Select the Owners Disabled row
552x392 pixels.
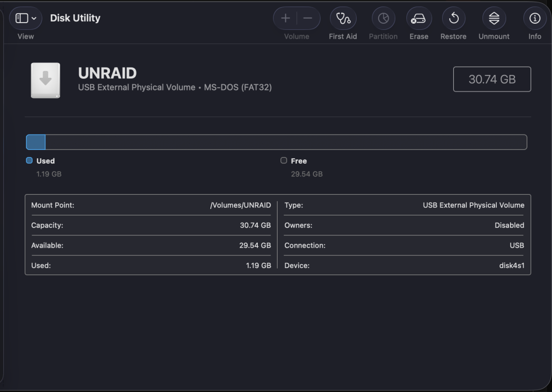[404, 225]
